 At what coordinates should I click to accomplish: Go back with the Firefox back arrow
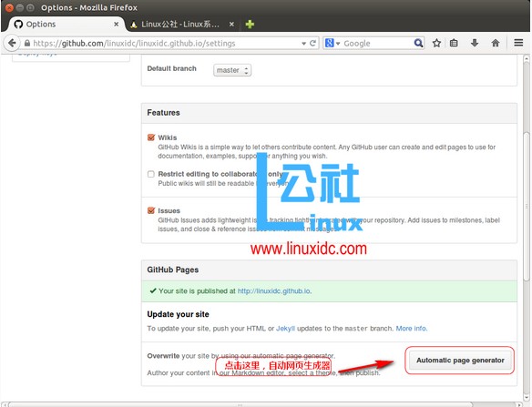pyautogui.click(x=12, y=43)
